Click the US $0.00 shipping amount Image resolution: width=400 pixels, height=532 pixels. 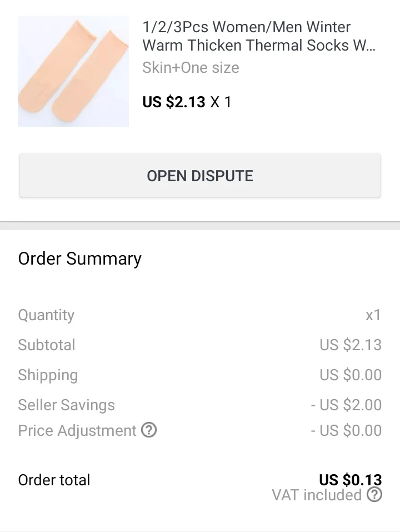coord(351,375)
